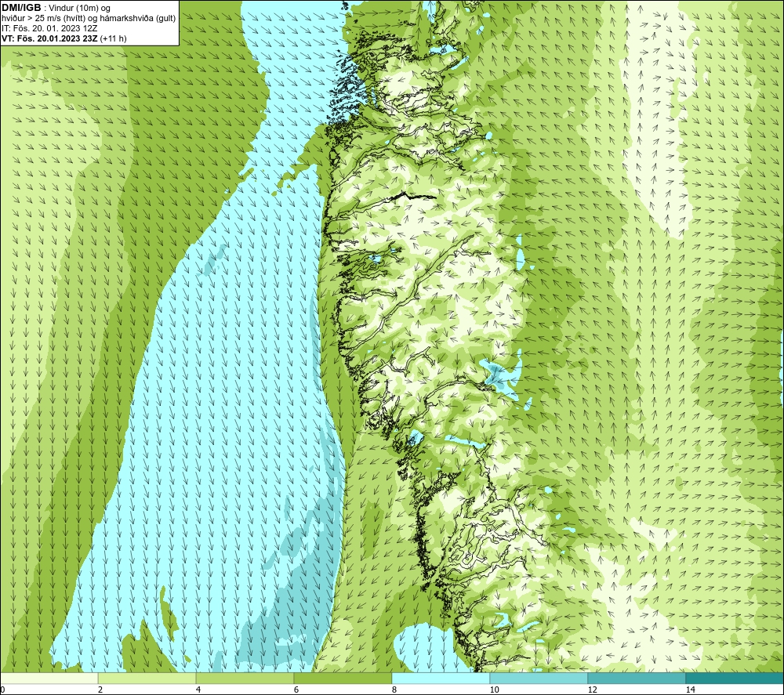Click the scale label 8
The image size is (784, 695).
click(x=394, y=690)
